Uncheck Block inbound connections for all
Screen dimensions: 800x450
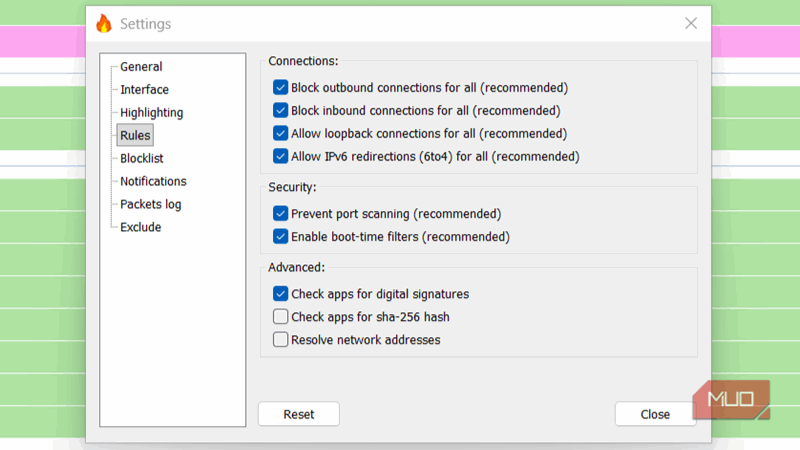(281, 111)
